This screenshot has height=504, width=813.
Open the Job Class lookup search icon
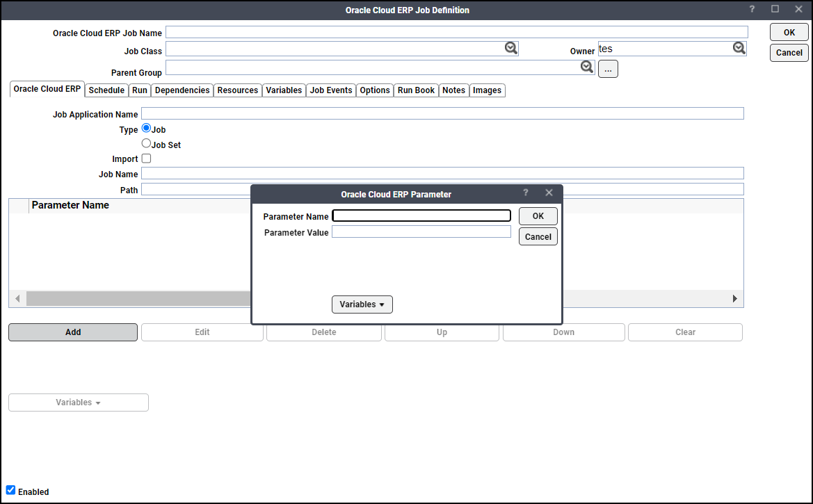pos(510,48)
